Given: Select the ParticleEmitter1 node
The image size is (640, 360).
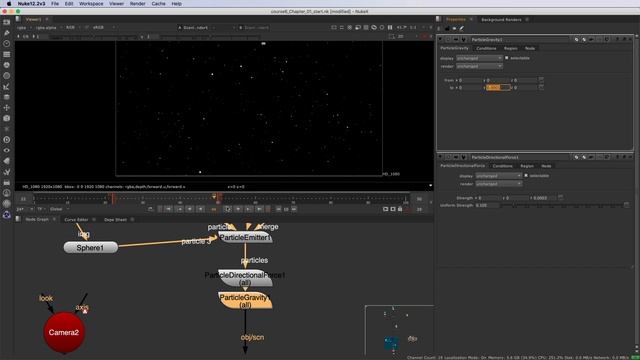Looking at the screenshot, I should pos(245,238).
